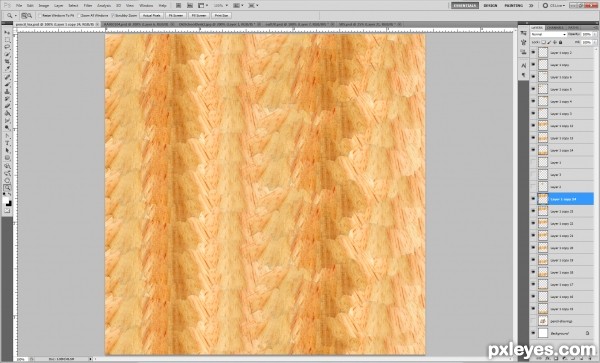Open the Screen Mode dropdown
Image resolution: width=600 pixels, height=363 pixels.
253,5
